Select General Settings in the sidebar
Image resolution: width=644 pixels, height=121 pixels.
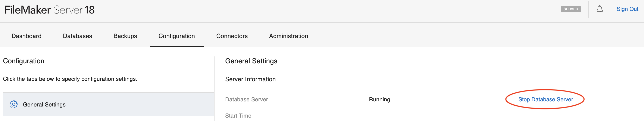(44, 105)
